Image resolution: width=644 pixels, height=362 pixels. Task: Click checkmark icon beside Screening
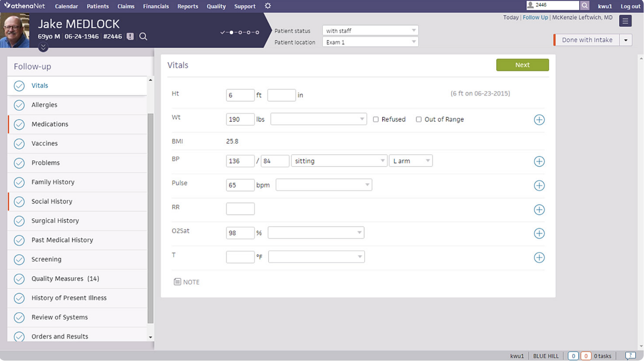[x=19, y=260]
